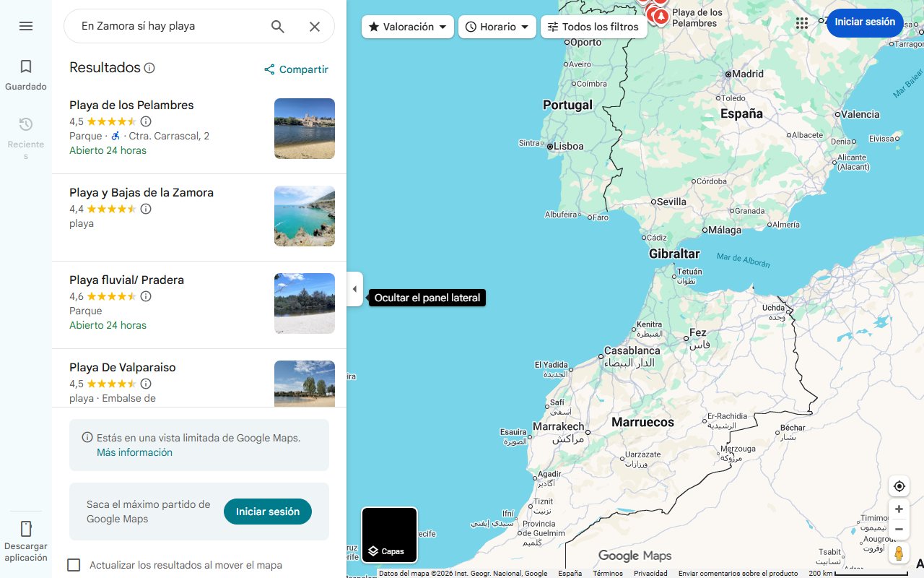Viewport: 924px width, 578px height.
Task: Center the map on your location
Action: [899, 486]
